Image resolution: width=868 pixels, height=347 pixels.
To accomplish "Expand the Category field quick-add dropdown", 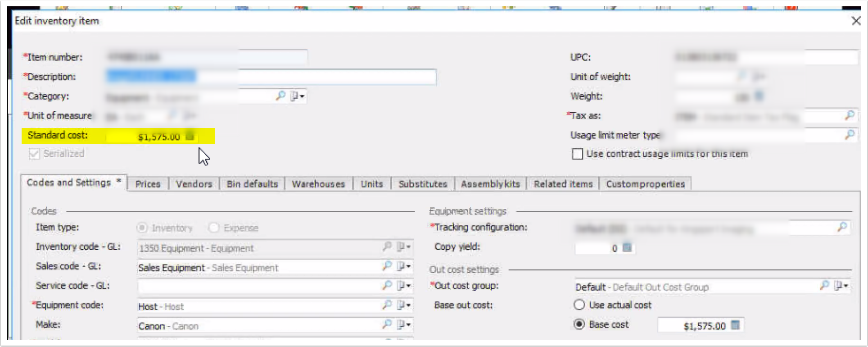I will tap(297, 96).
